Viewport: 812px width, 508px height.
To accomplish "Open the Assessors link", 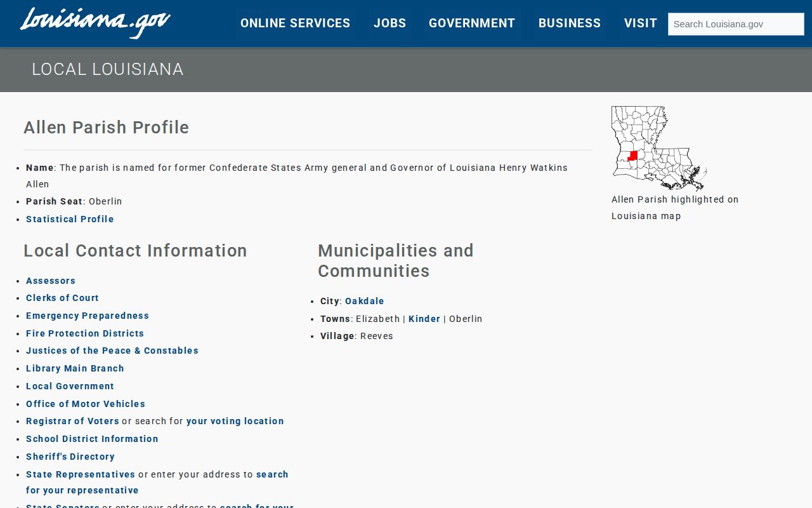I will (x=51, y=281).
